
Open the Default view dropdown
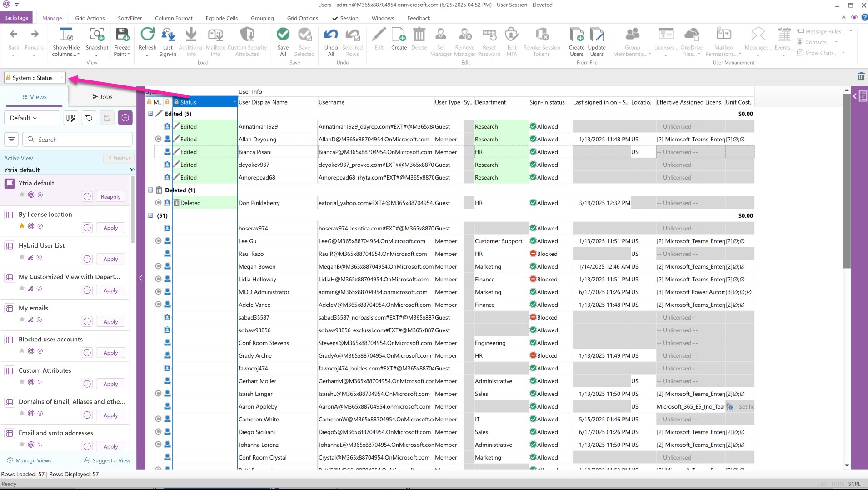click(x=32, y=118)
